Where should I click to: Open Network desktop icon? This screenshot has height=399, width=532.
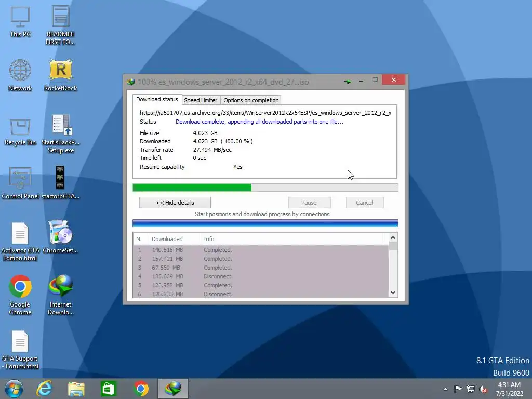20,75
